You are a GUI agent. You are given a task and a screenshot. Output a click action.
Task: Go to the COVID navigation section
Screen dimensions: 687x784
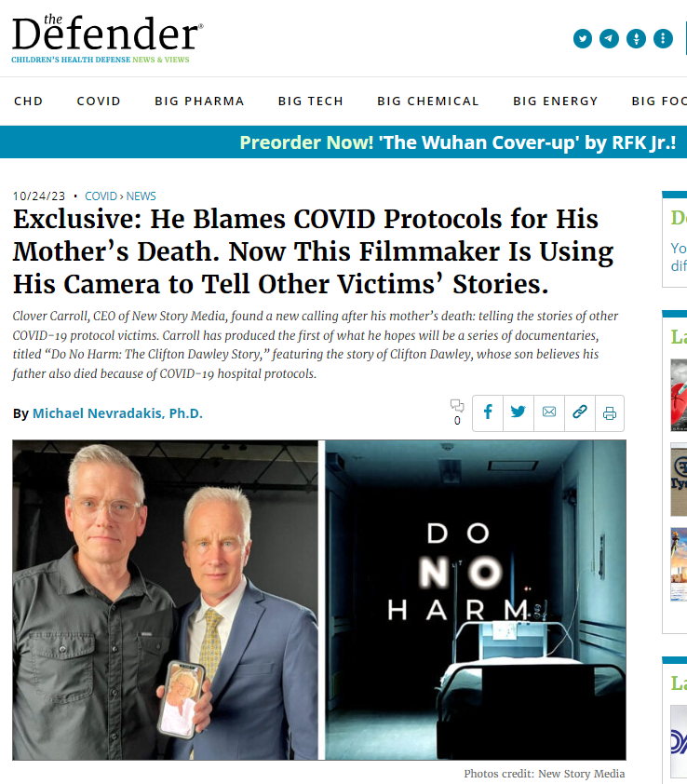pos(99,101)
